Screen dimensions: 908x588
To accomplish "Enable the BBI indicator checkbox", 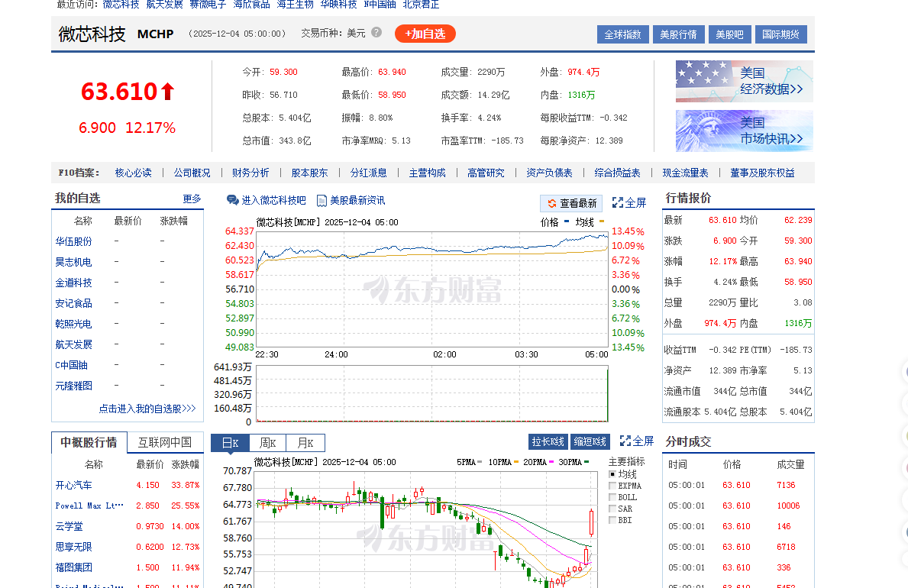I will [612, 520].
